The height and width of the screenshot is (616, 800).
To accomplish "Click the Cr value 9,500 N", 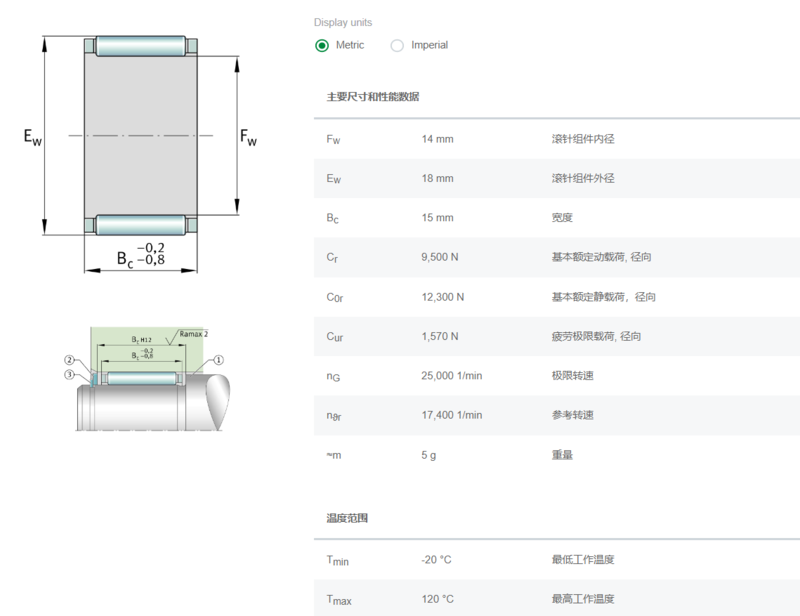I will pos(440,257).
